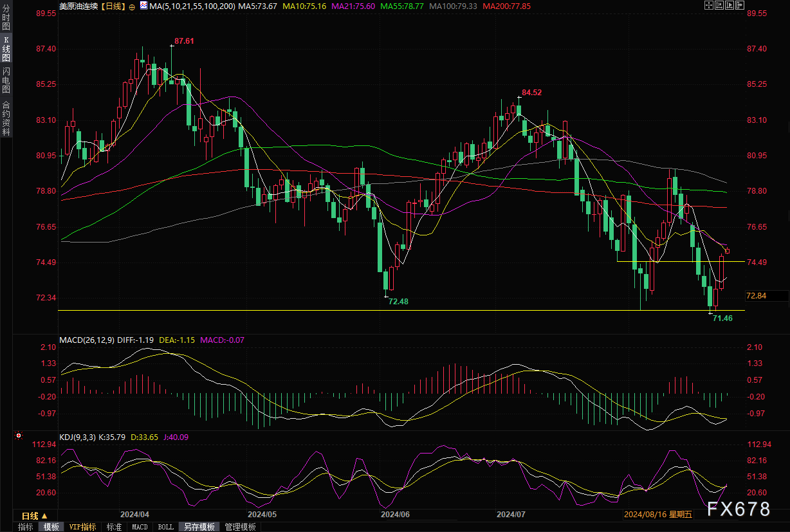Screen dimensions: 790x532
Task: Open 合约资料 in left sidebar
Action: pyautogui.click(x=6, y=118)
